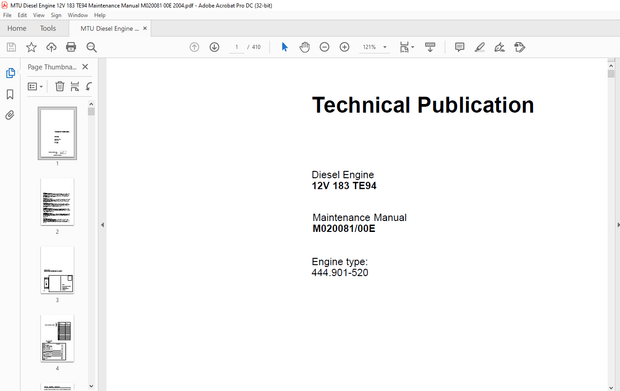
Task: Click the '12V 183 TE94' text
Action: coord(344,186)
